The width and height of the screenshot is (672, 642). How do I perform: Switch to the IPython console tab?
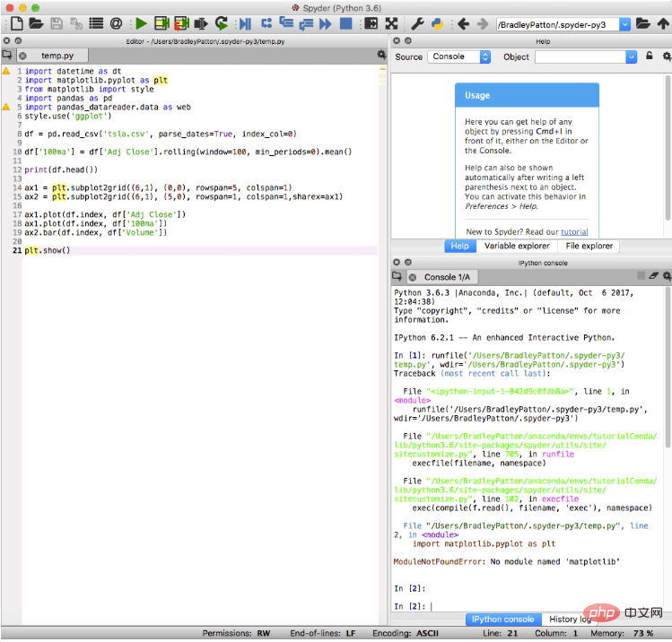(x=502, y=620)
